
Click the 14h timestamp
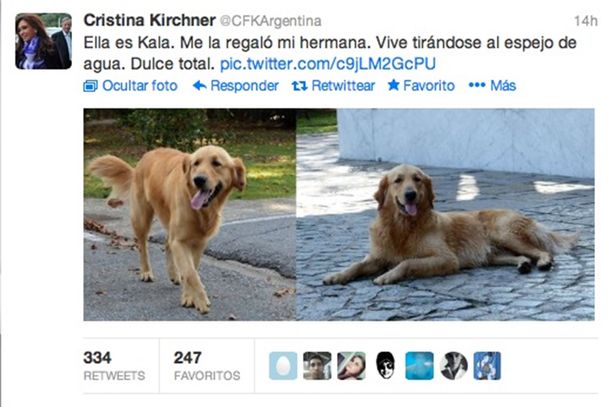(x=585, y=21)
